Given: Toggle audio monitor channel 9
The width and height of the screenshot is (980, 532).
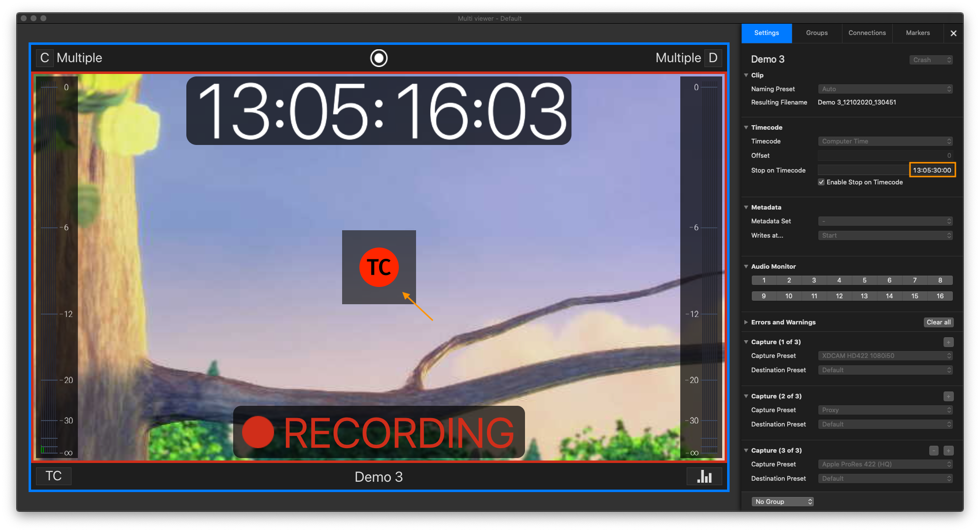Looking at the screenshot, I should click(764, 296).
